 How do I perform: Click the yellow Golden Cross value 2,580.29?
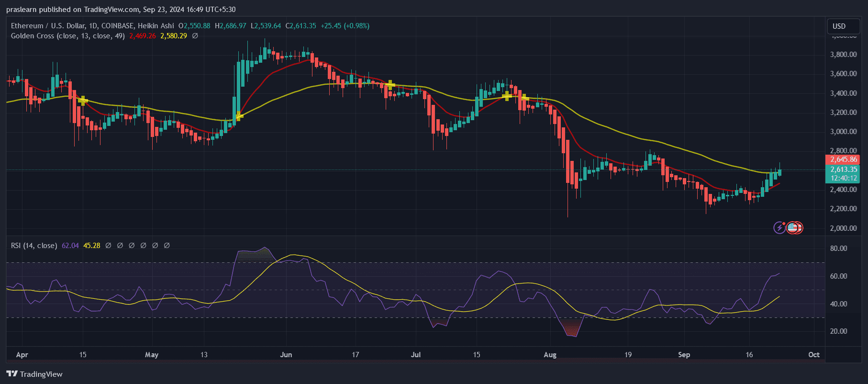point(174,36)
